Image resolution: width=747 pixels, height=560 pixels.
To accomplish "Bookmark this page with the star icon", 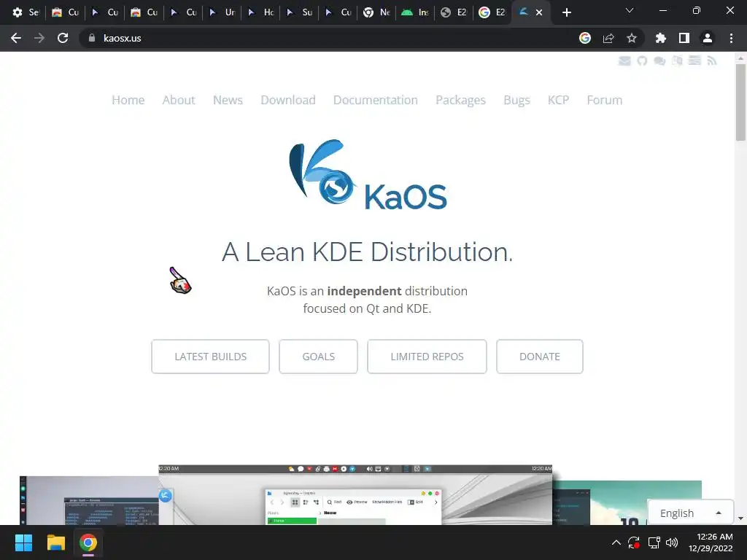I will [x=632, y=38].
